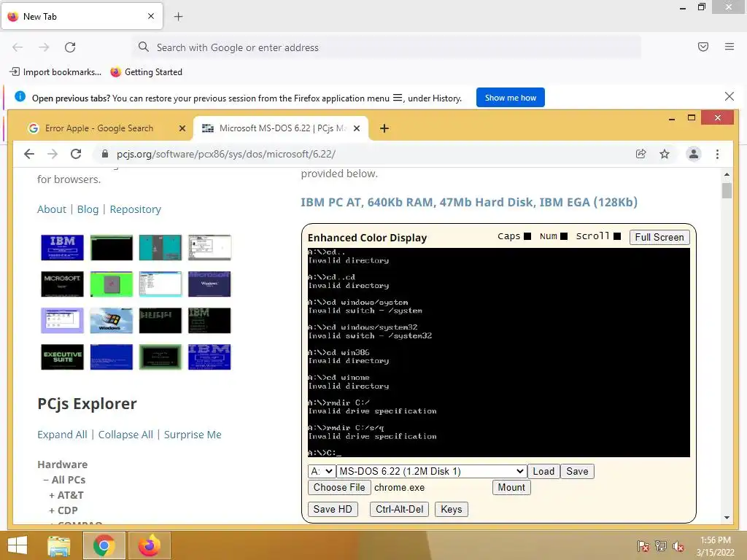Click Firefox reload page icon
The image size is (747, 560).
(x=70, y=47)
